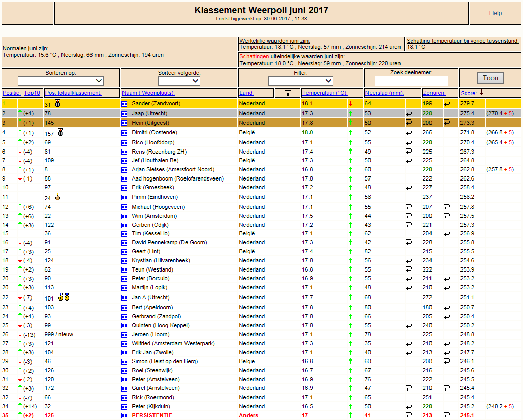Click blue info icon beside Jeroen (Hoorn)

tap(125, 335)
